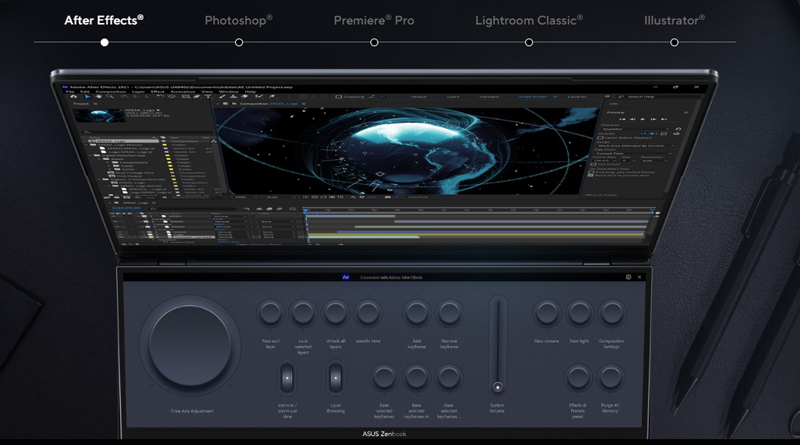Click the Remove keyframe knob
This screenshot has width=800, height=445.
pos(449,313)
